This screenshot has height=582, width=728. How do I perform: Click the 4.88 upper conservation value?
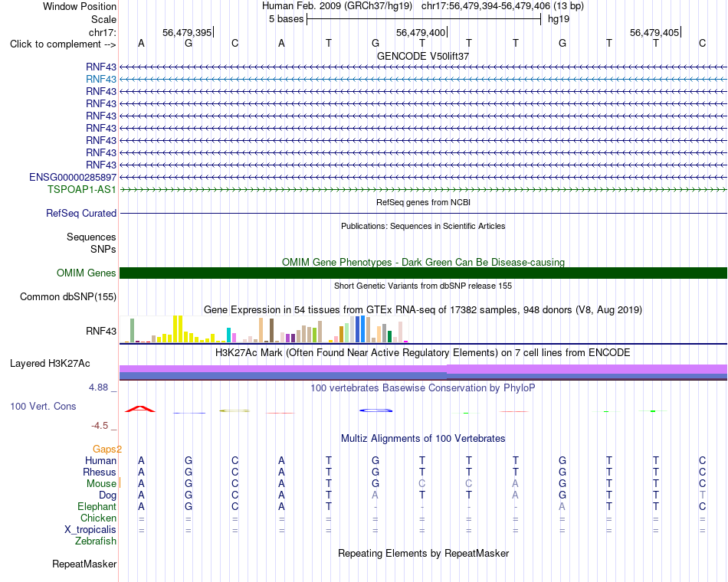pos(98,387)
